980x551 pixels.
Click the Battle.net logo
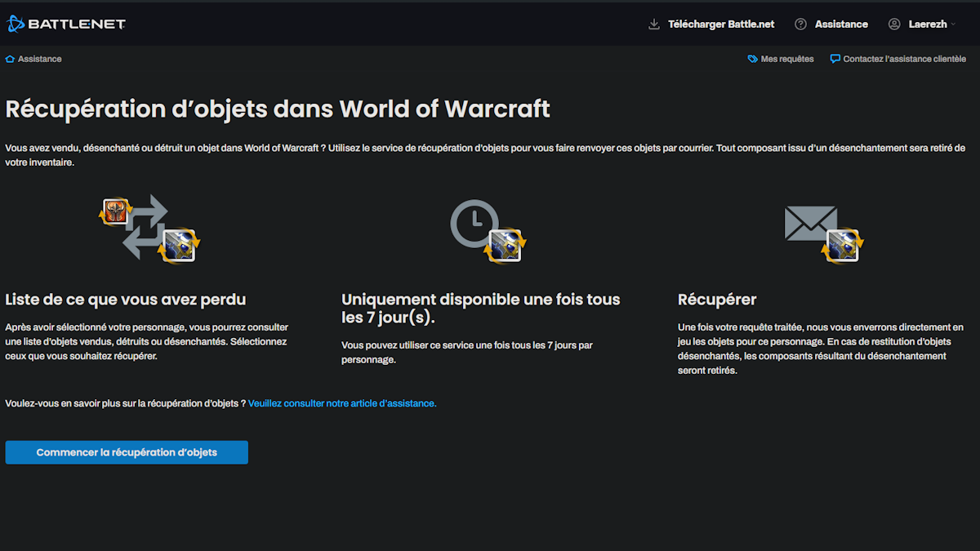click(x=67, y=24)
